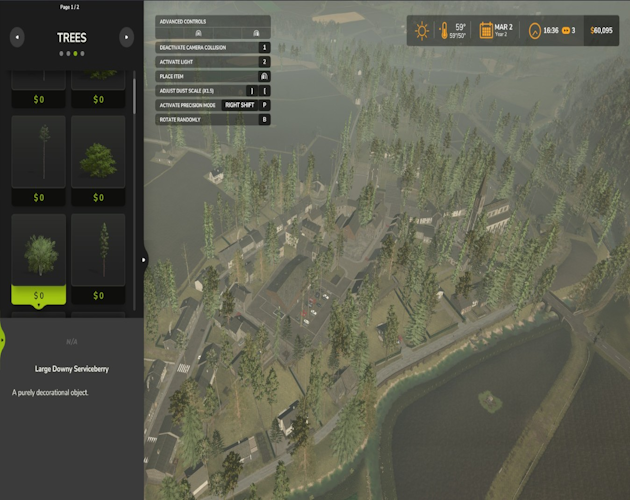Select the fourth category page dot
The image size is (630, 500).
(82, 53)
